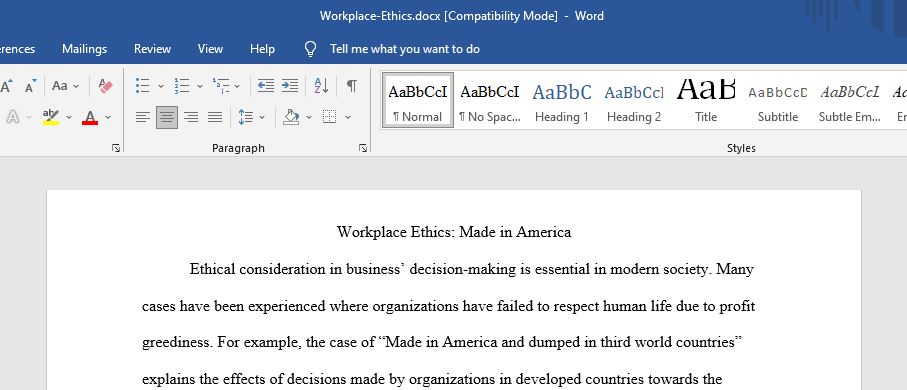This screenshot has height=390, width=907.
Task: Clear all formatting with eraser icon
Action: point(105,86)
